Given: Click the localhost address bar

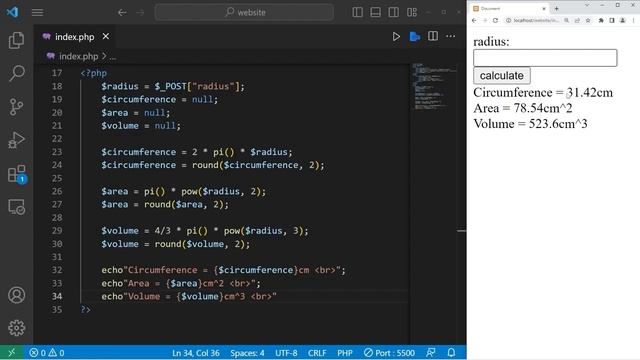Looking at the screenshot, I should 535,20.
